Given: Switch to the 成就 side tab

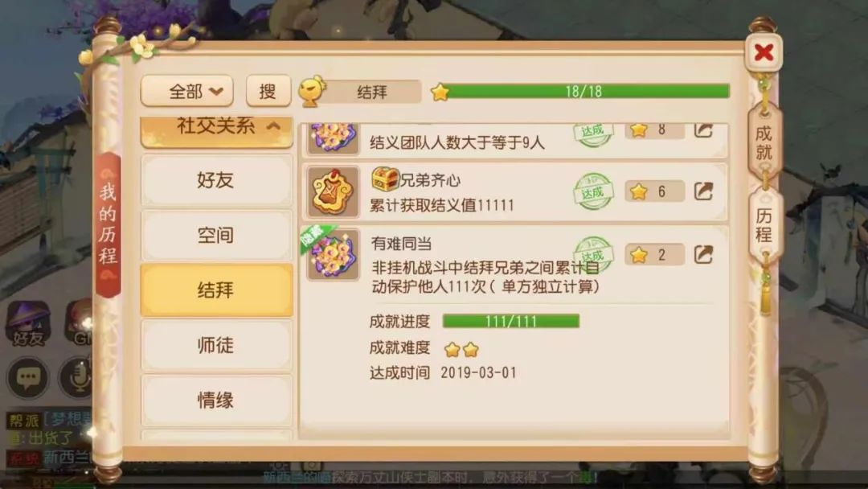Looking at the screenshot, I should point(764,142).
